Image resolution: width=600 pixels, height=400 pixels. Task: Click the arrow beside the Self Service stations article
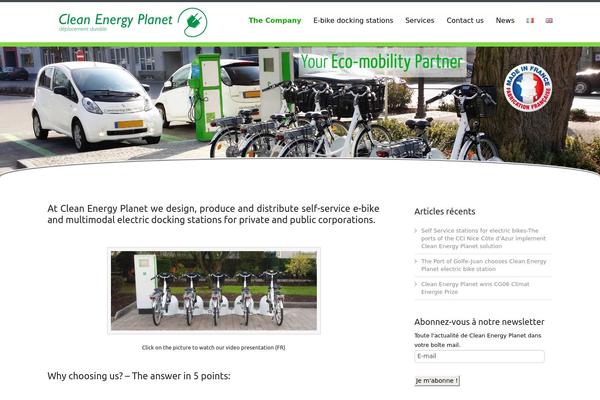click(x=416, y=230)
